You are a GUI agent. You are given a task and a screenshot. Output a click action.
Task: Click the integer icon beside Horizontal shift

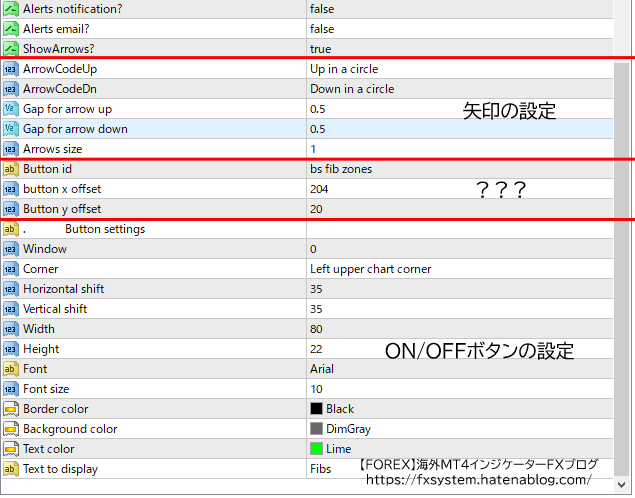click(11, 289)
